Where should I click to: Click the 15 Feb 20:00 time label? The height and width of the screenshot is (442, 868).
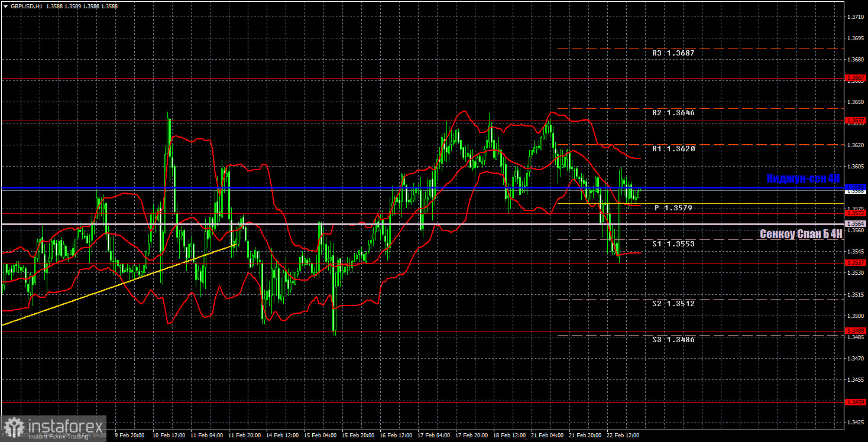click(358, 435)
